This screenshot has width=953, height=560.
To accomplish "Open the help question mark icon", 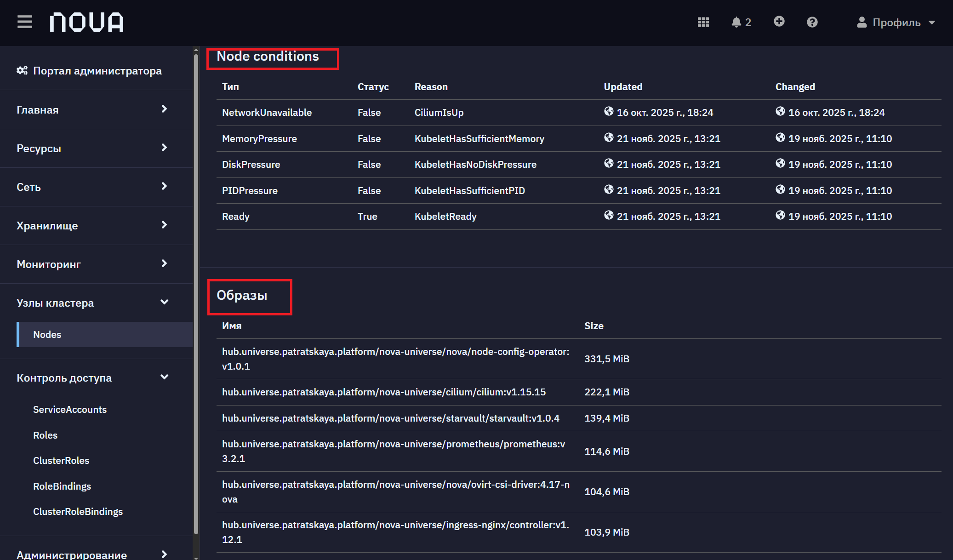I will 812,22.
